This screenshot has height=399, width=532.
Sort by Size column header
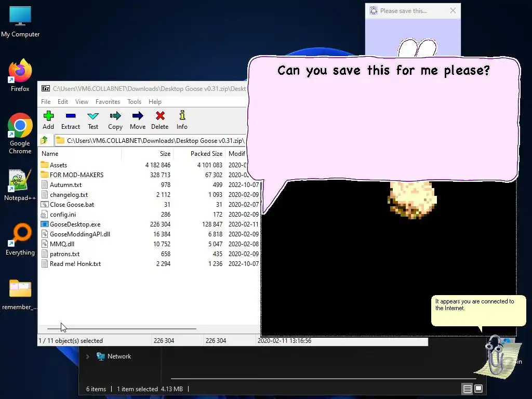pos(147,154)
